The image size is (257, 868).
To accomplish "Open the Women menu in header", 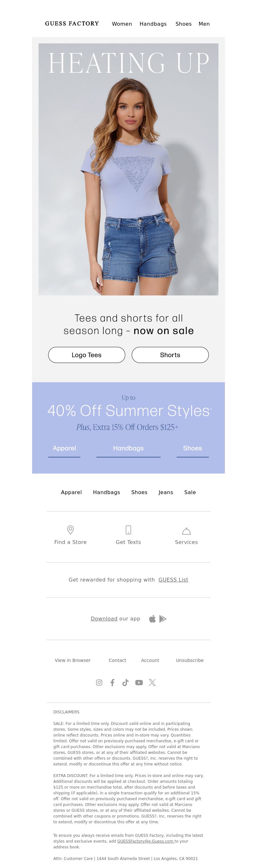I will [x=122, y=24].
